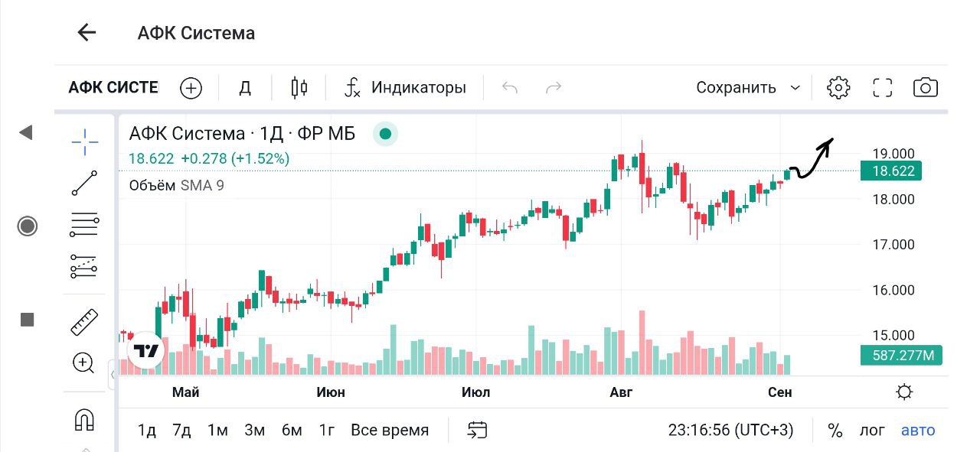Open the Д timeframe interval dropdown

245,88
